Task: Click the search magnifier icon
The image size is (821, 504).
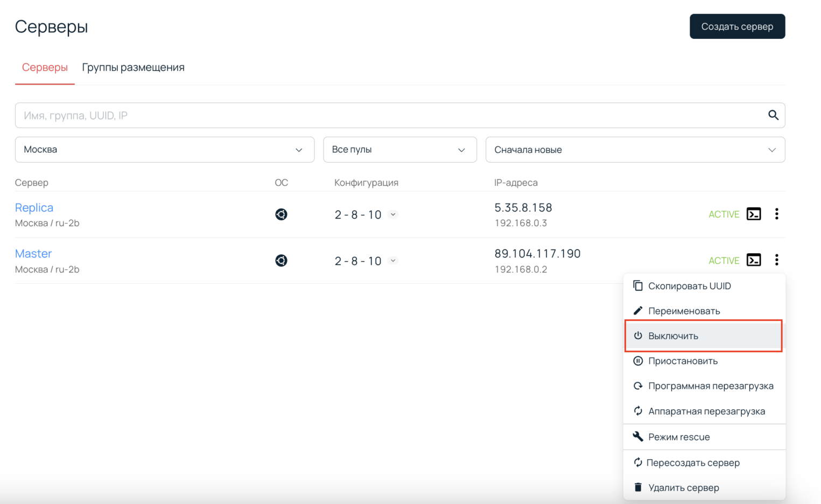Action: tap(773, 115)
